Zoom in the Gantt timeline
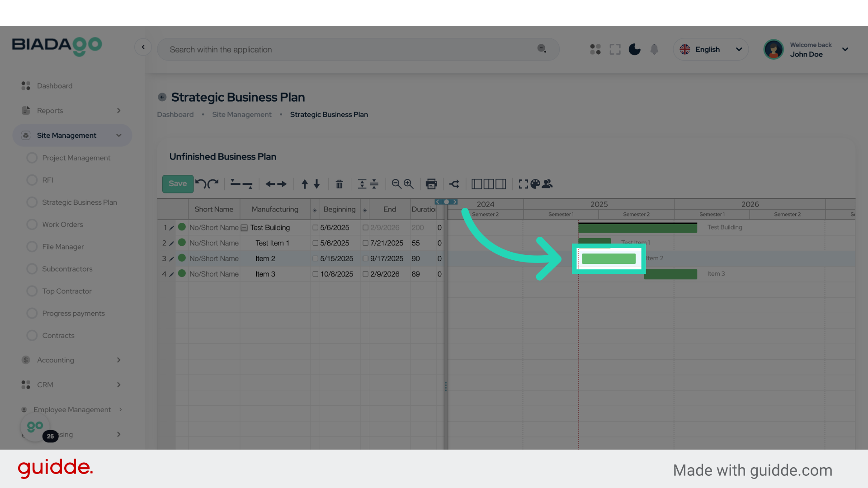This screenshot has height=488, width=868. 409,184
